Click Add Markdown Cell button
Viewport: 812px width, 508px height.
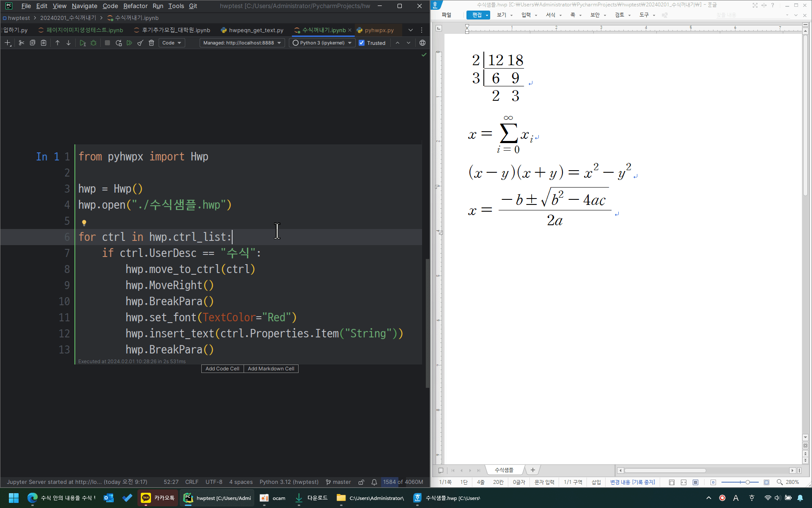tap(271, 369)
